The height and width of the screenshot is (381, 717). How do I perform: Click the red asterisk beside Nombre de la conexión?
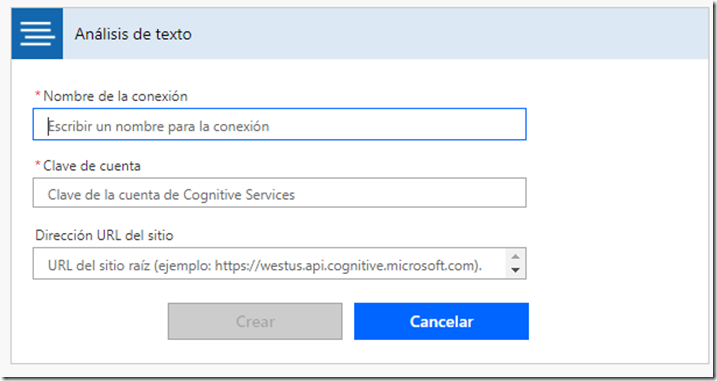38,95
